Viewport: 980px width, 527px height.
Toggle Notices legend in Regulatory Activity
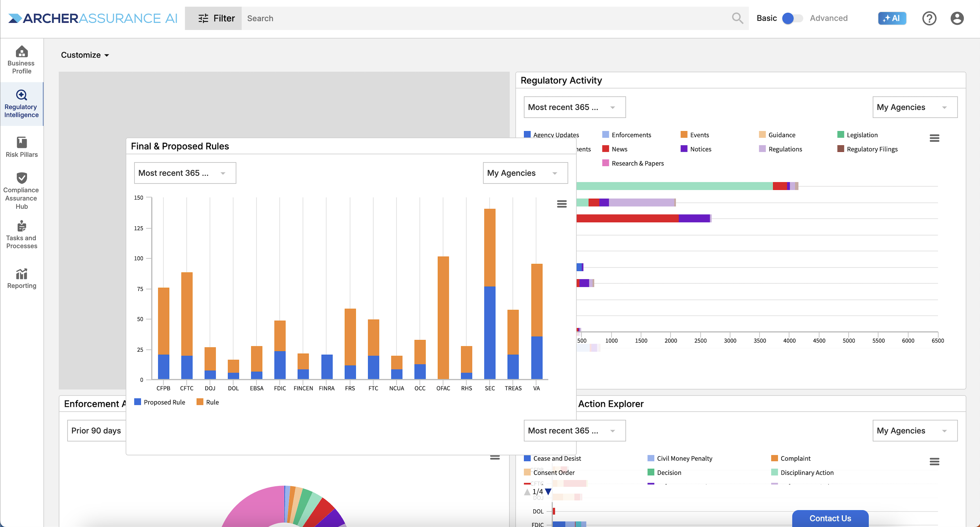click(x=696, y=149)
